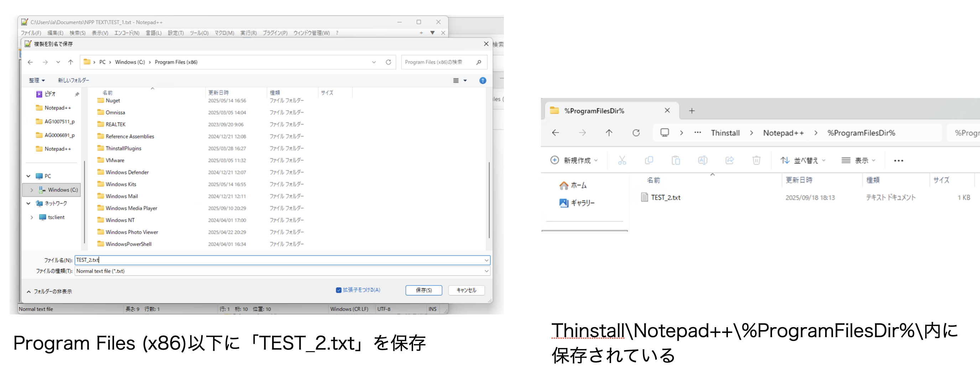
Task: Navigate up to the parent folder
Action: 71,62
